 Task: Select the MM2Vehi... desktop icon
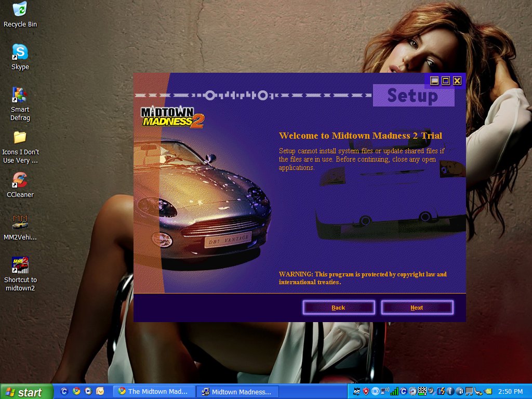point(20,228)
